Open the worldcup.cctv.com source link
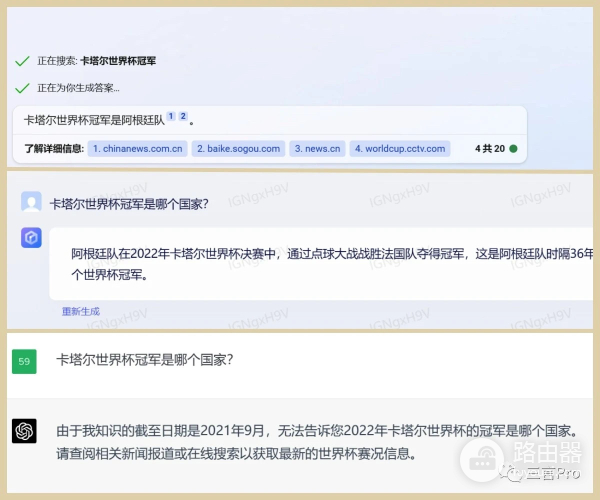 click(x=400, y=149)
